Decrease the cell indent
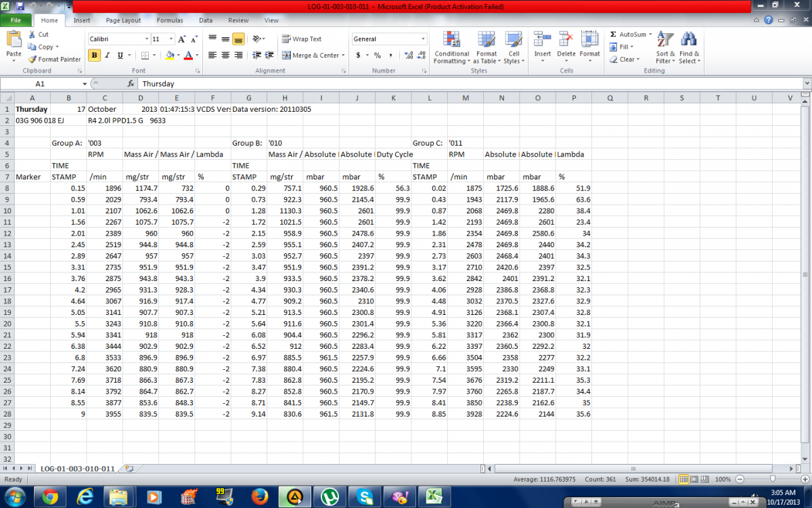This screenshot has height=508, width=812. click(x=257, y=56)
